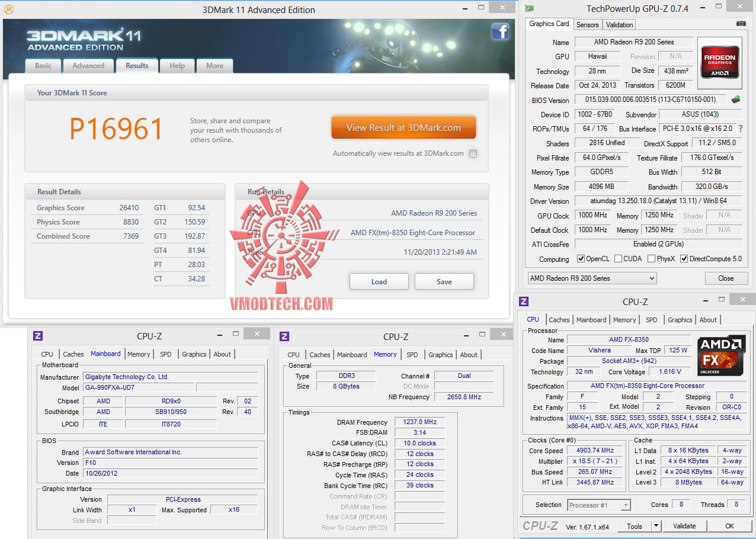Click the CPU-Z CPU window title icon
Viewport: 756px width, 539px height.
click(x=524, y=301)
